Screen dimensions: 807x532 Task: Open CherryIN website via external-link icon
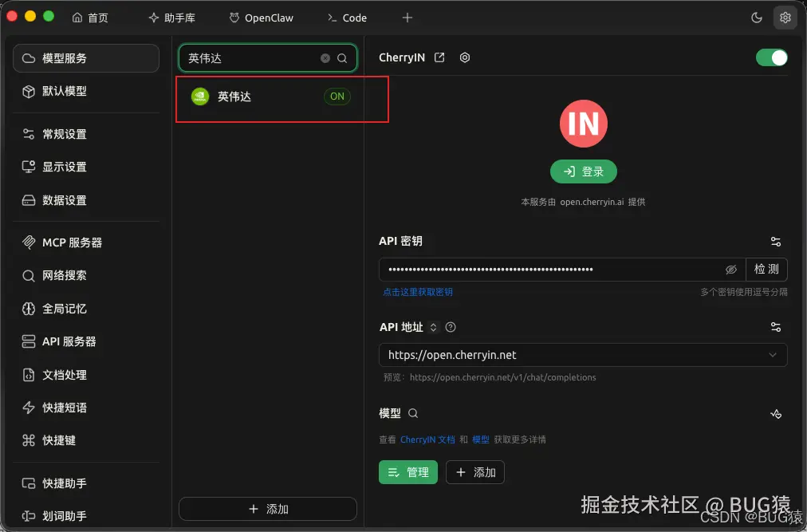point(439,57)
